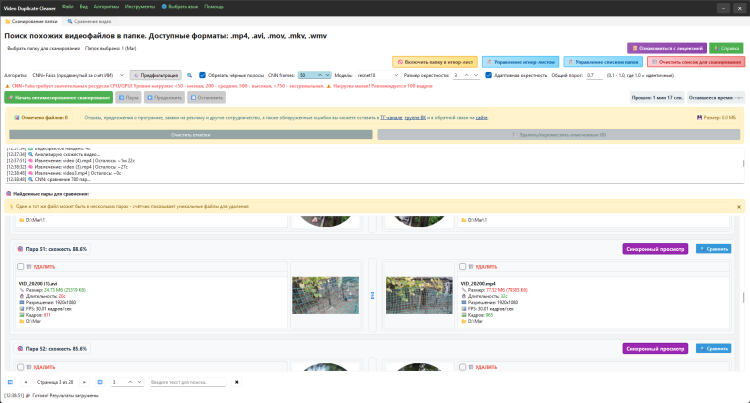The image size is (750, 403).
Task: Mark VID_20200.mp4 for deletion in pair 51
Action: tap(463, 267)
